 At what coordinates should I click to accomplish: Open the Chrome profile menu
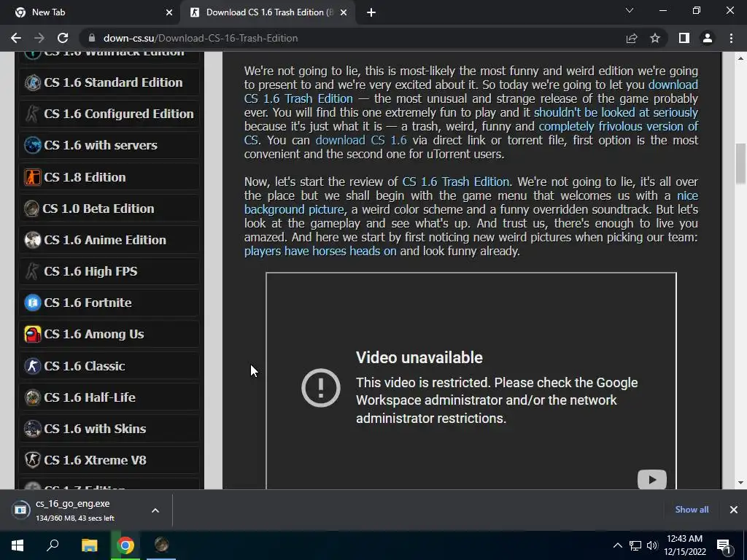pyautogui.click(x=708, y=38)
